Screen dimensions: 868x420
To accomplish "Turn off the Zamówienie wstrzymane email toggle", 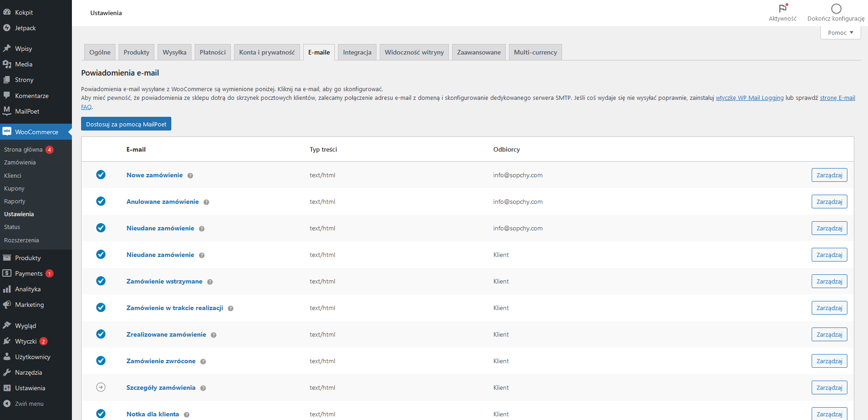I will click(101, 281).
